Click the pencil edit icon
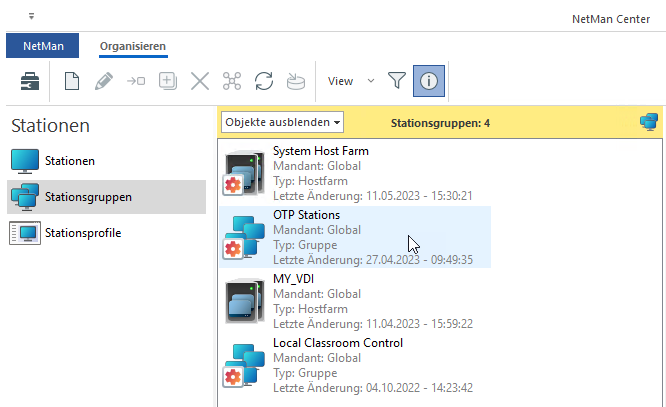Viewport: 666px width, 407px height. [x=104, y=82]
